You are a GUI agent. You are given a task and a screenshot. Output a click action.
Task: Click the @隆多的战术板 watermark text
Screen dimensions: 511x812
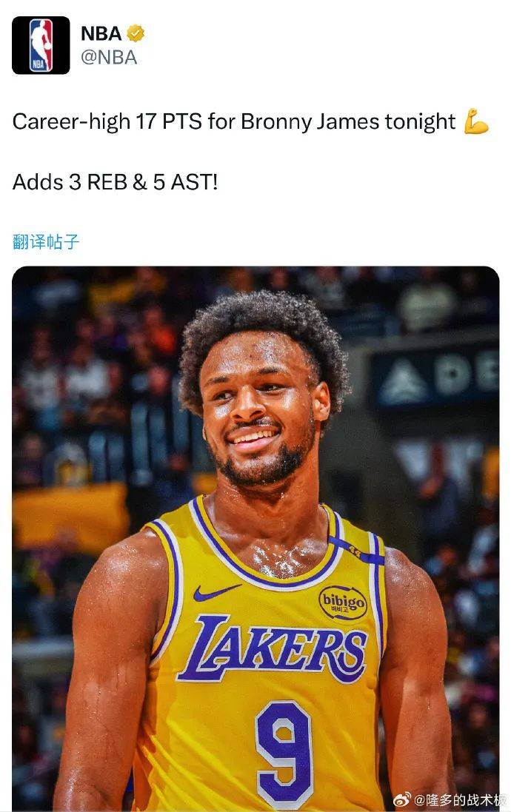click(x=459, y=799)
